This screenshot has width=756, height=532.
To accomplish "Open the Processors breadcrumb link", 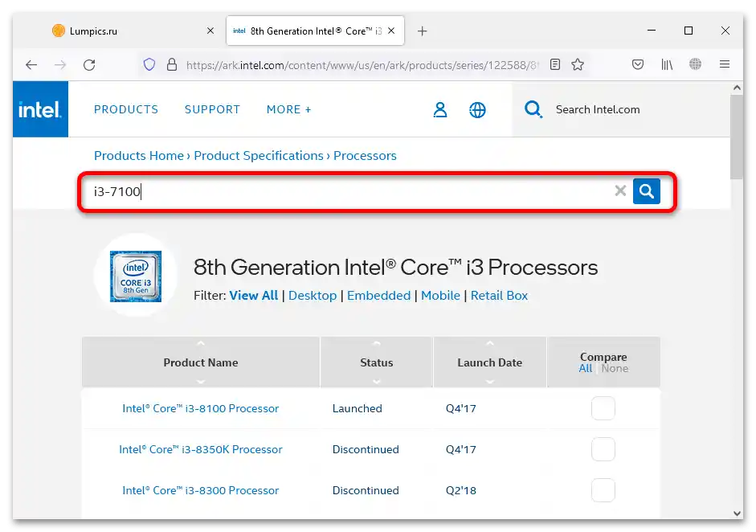I will (365, 156).
